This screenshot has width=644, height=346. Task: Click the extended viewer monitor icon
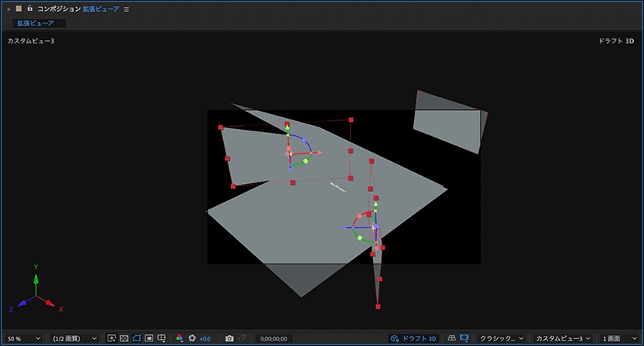click(464, 338)
